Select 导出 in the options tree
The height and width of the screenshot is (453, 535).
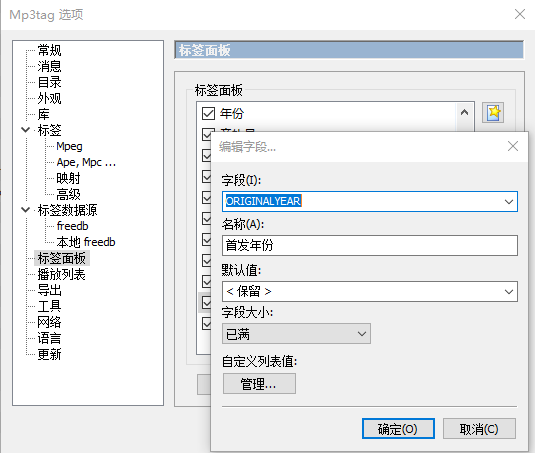(49, 290)
